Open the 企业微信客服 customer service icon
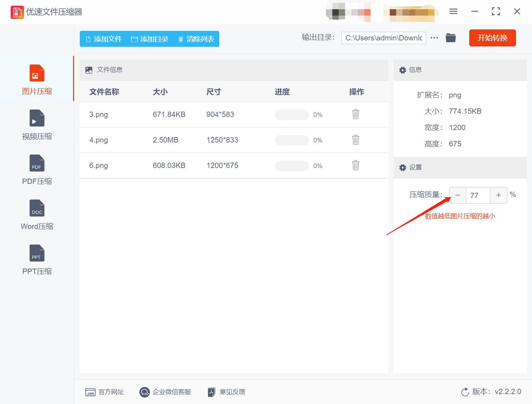This screenshot has width=532, height=404. coord(144,392)
